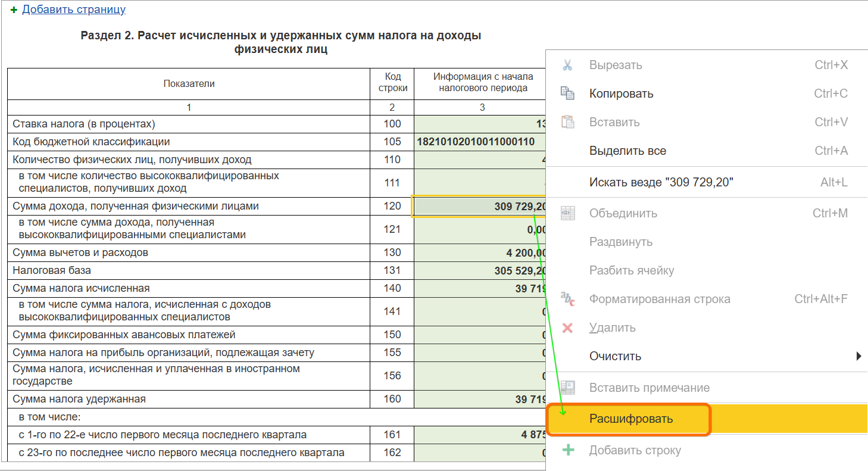Click the Раздел 2 section title
Screen dimensions: 868x471
pyautogui.click(x=281, y=42)
